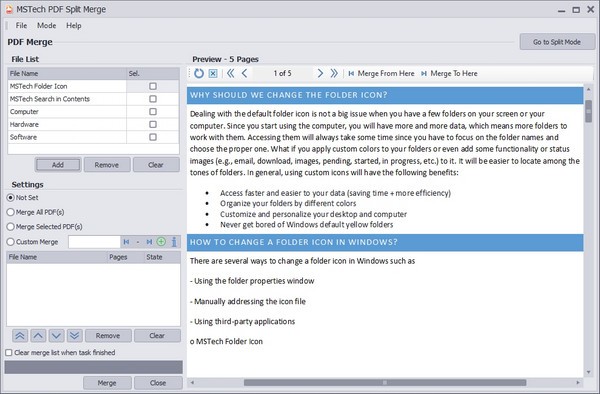Click the MSTech app icon in title bar

pyautogui.click(x=9, y=9)
